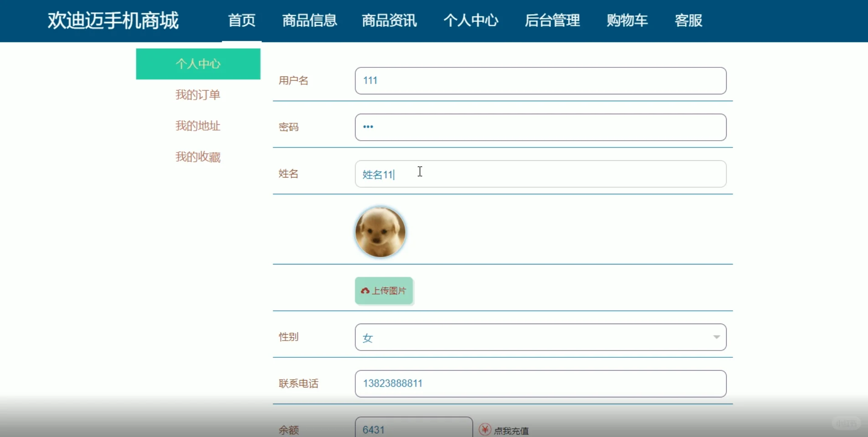Click the red ¥ recharge icon
The image size is (868, 437).
[484, 429]
